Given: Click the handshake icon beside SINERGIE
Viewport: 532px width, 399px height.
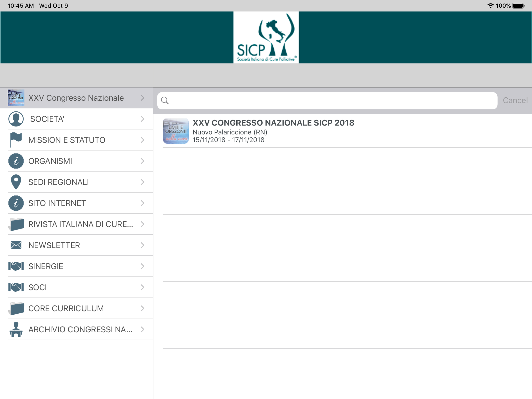Looking at the screenshot, I should pos(16,266).
